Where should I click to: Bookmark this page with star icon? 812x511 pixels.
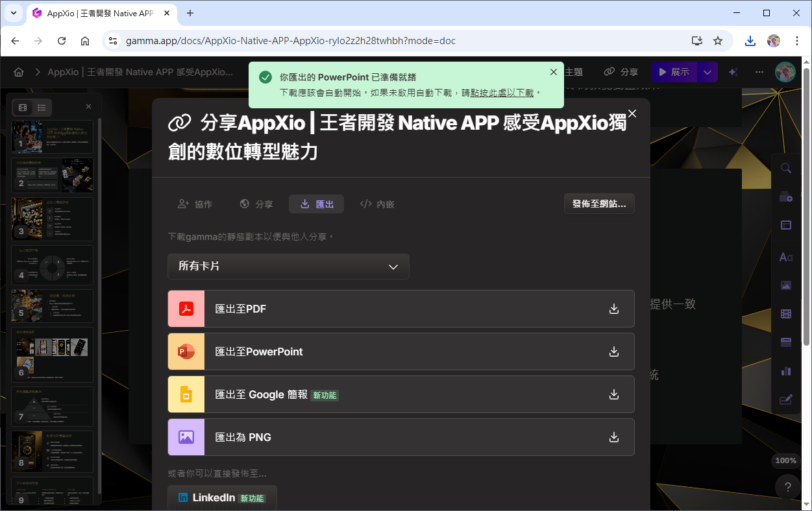pyautogui.click(x=718, y=41)
